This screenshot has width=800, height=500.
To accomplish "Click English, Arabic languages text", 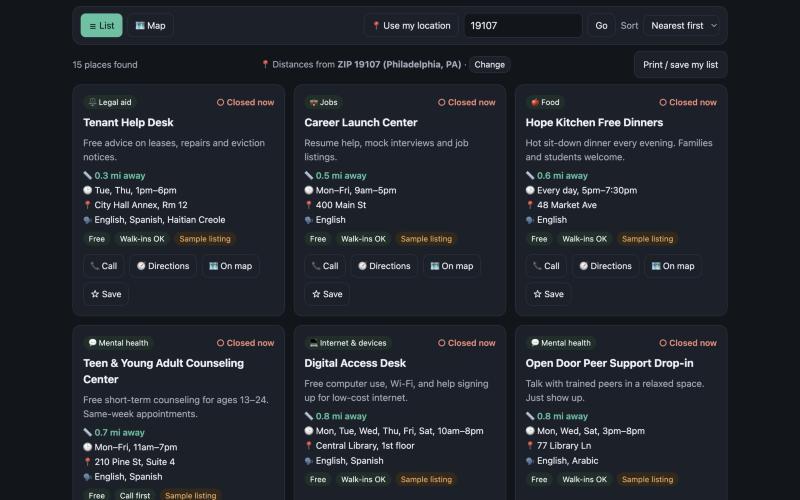I will [x=567, y=461].
